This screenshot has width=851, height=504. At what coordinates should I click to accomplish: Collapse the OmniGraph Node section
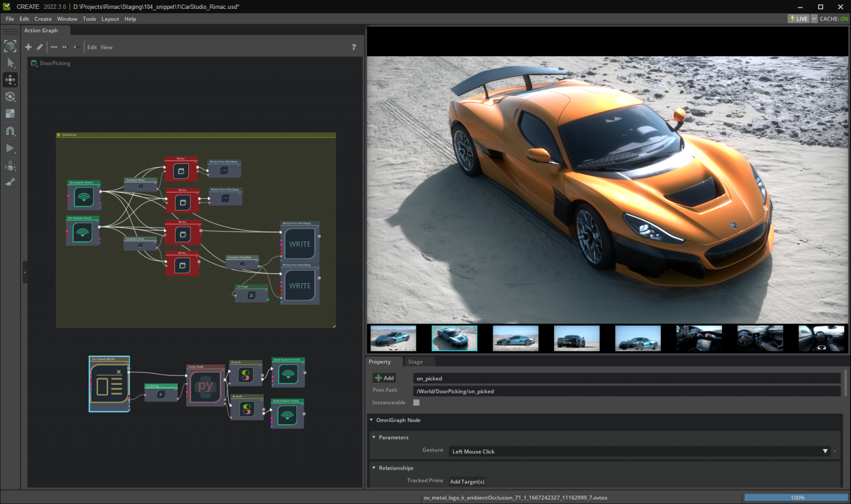click(371, 420)
